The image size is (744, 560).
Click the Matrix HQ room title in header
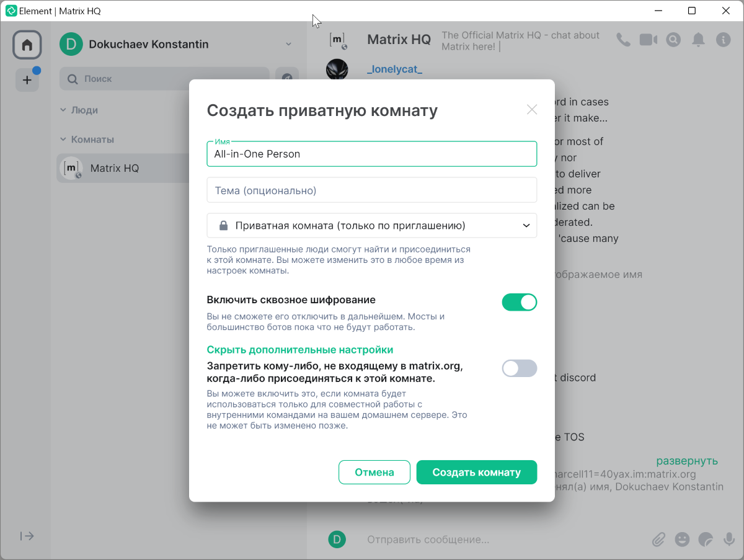pyautogui.click(x=399, y=40)
